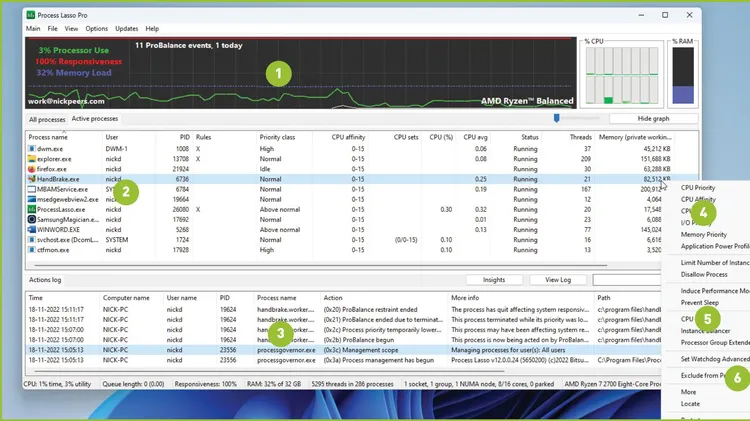Open the Help menu
750x421 pixels.
pyautogui.click(x=152, y=29)
